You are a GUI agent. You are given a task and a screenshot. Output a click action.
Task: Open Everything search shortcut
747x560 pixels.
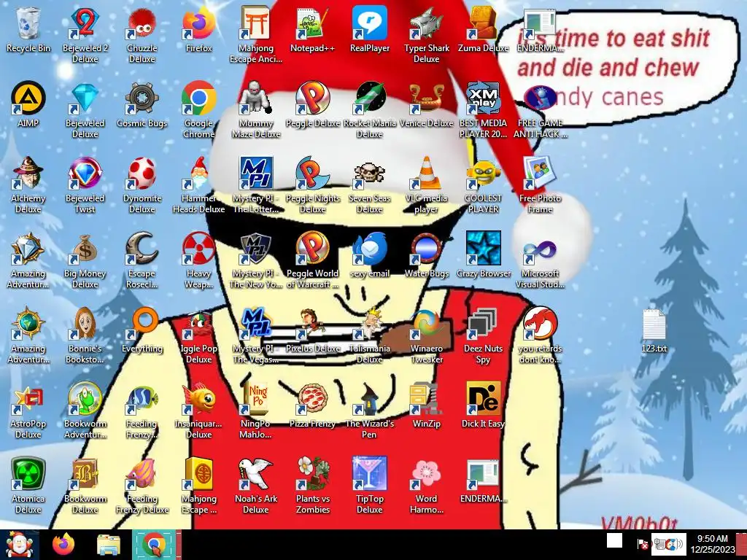point(142,330)
